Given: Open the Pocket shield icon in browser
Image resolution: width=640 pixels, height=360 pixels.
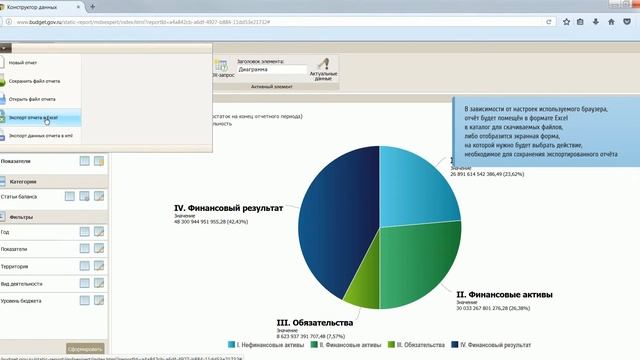Looking at the screenshot, I should pos(627,22).
